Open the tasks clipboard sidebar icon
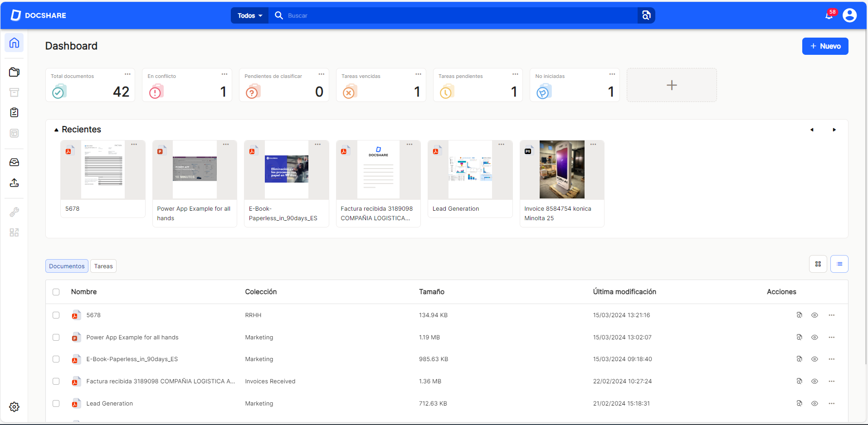The height and width of the screenshot is (425, 868). 14,112
